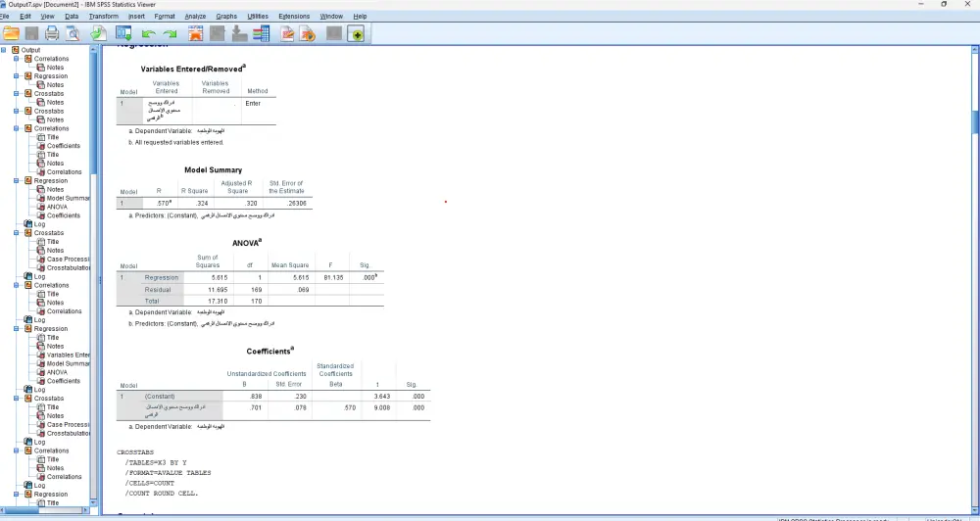Click the greyed Go to Case icon
The height and width of the screenshot is (521, 980).
[217, 33]
